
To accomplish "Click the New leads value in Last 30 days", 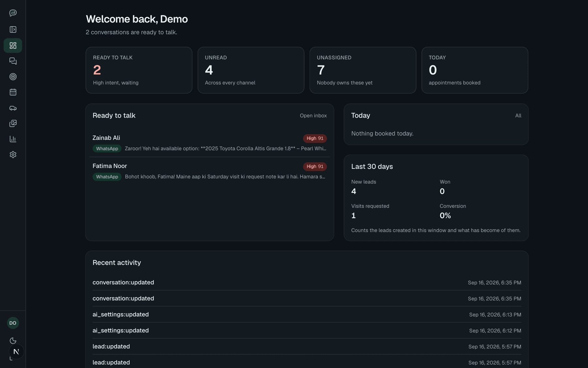I will point(353,191).
